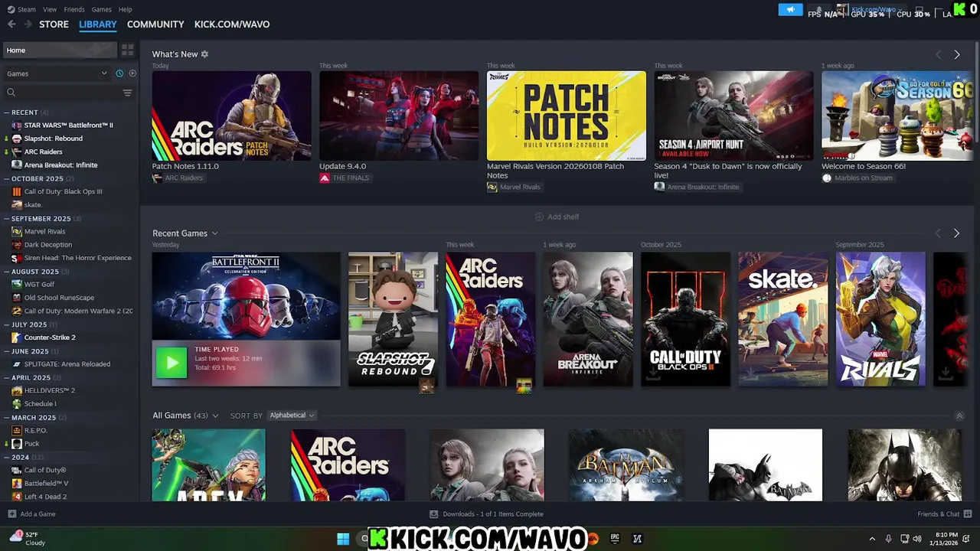Screen dimensions: 980x551
Task: Open advanced filter icon next to search
Action: pos(128,93)
